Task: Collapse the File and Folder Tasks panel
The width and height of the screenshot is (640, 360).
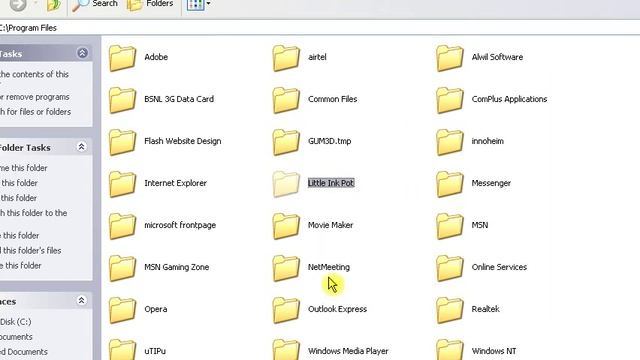Action: point(81,147)
